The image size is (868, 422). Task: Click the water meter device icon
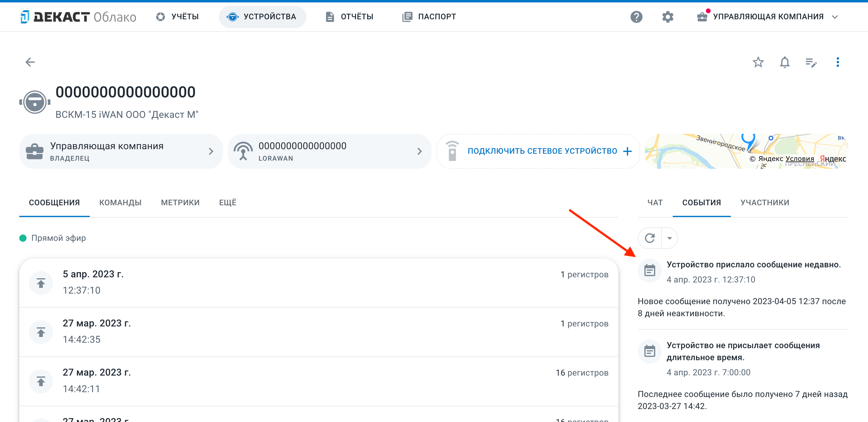35,102
